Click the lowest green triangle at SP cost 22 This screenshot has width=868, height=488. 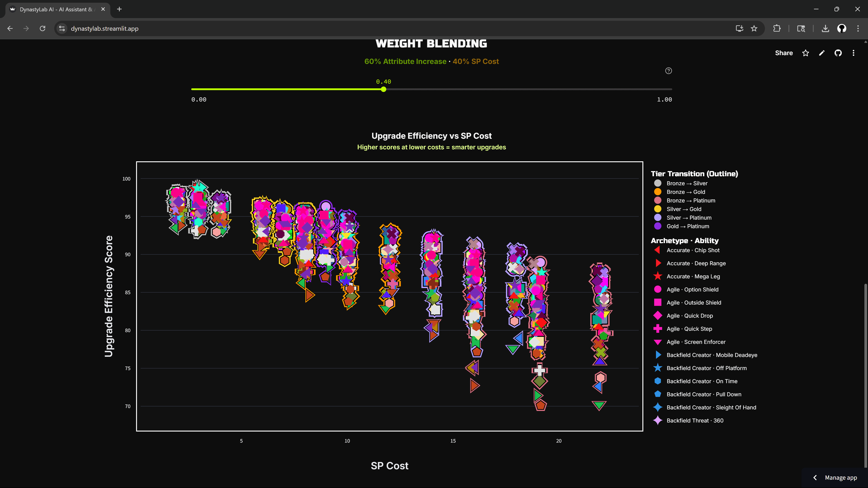pyautogui.click(x=599, y=405)
